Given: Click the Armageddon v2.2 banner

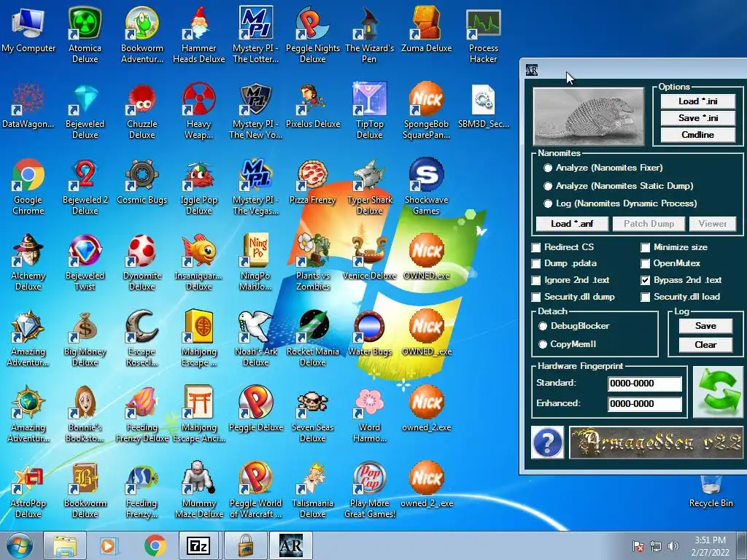Looking at the screenshot, I should point(656,443).
